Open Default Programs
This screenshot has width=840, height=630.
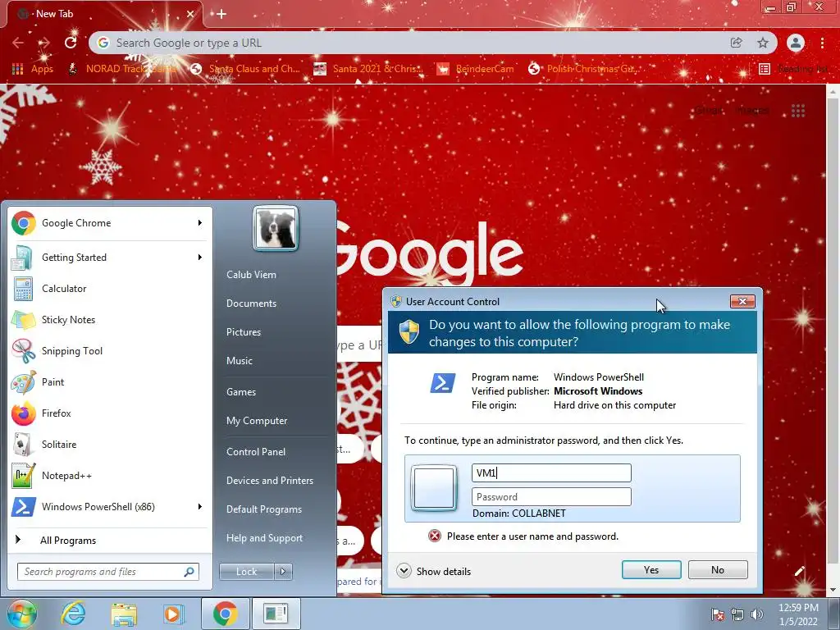point(263,509)
